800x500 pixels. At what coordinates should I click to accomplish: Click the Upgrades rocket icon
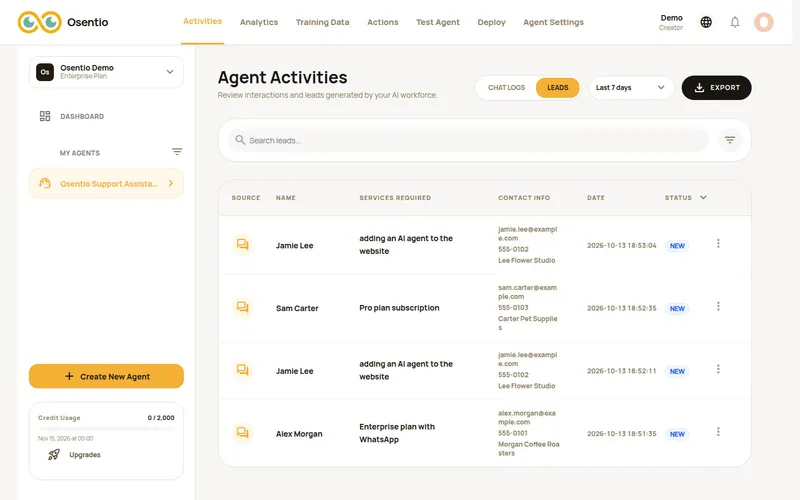54,455
